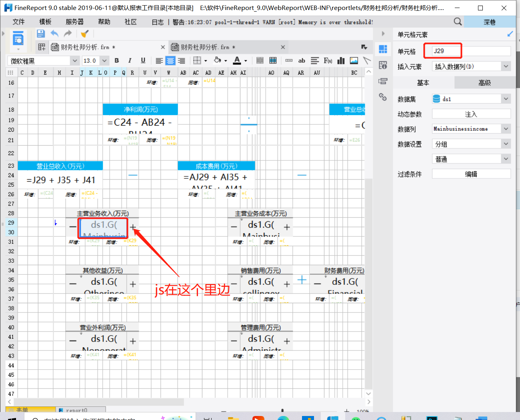Image resolution: width=520 pixels, height=420 pixels.
Task: Switch to the 高级 tab
Action: click(484, 83)
